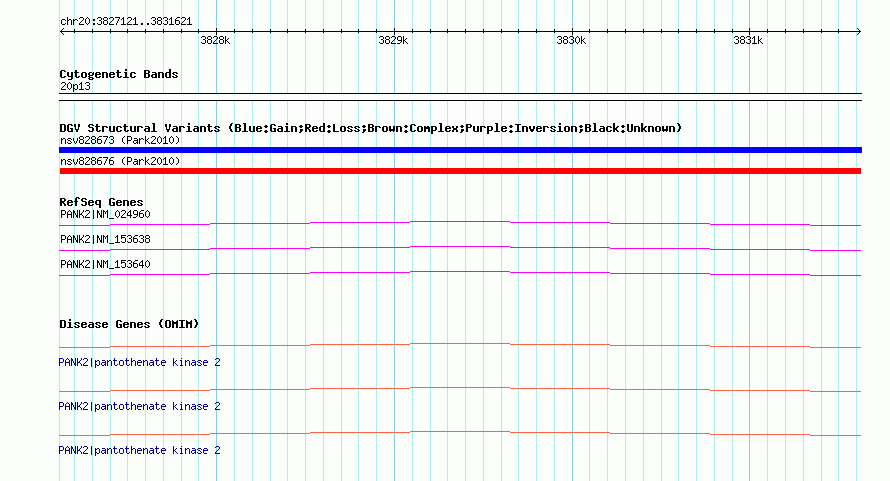This screenshot has width=890, height=481.
Task: Open the second PANK2|pantothenate kinase 2 link
Action: tap(139, 406)
